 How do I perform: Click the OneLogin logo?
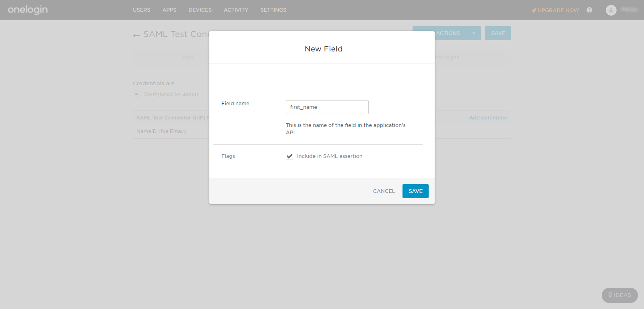pos(28,10)
